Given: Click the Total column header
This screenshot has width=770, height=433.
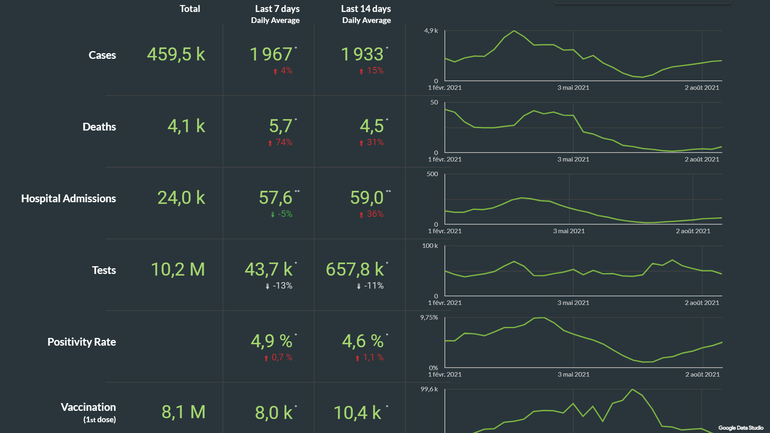Looking at the screenshot, I should [x=189, y=9].
